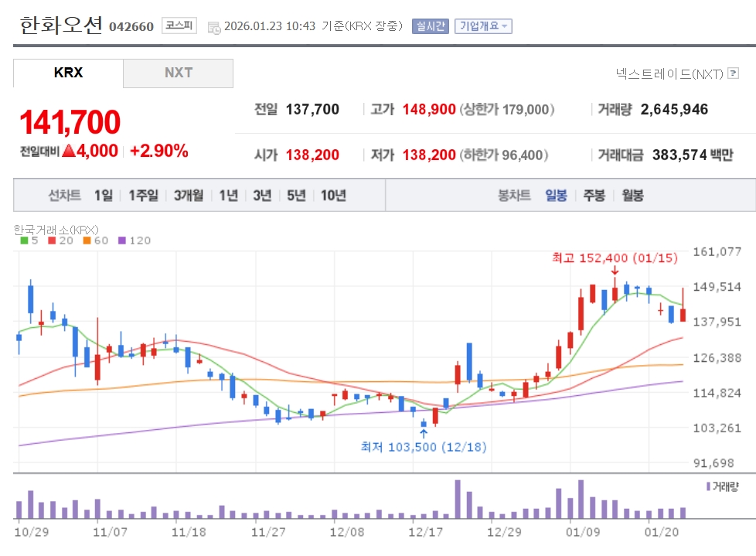Switch to 월봉 monthly candle chart
Viewport: 756px width, 556px height.
[x=632, y=195]
